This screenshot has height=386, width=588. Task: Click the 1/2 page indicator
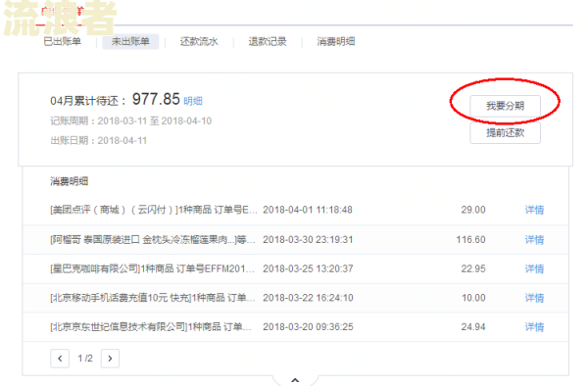click(85, 359)
